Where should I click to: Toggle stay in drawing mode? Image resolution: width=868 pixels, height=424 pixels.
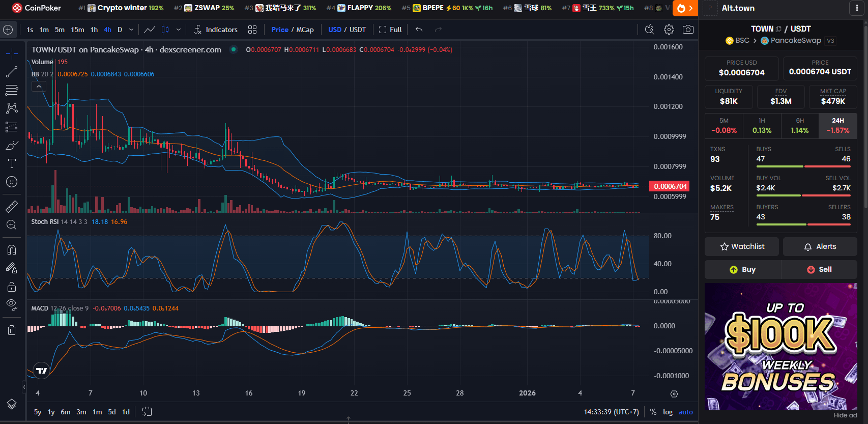coord(12,268)
